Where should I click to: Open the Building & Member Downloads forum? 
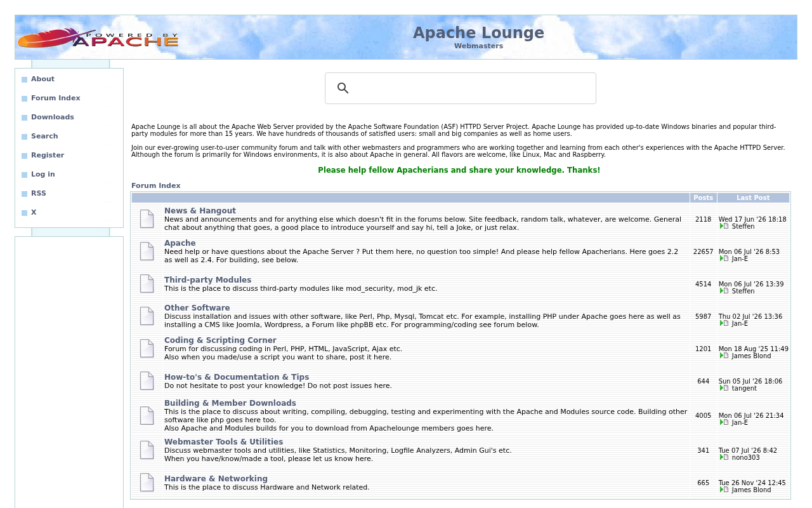tap(230, 403)
